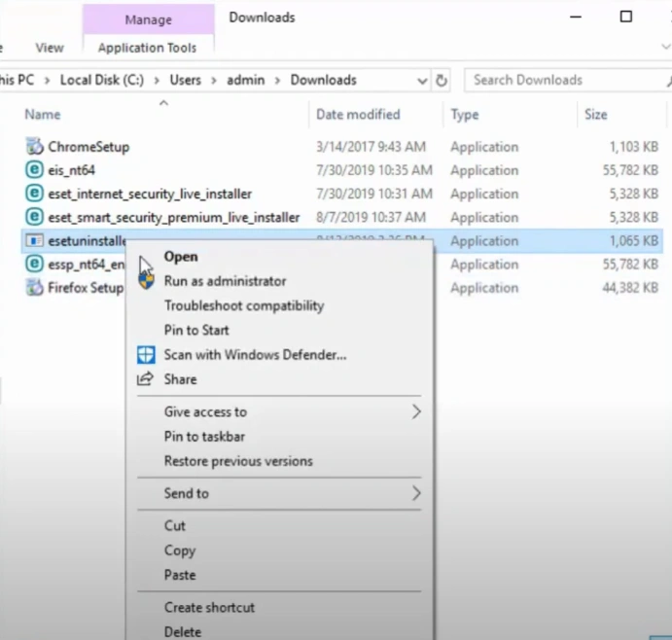Click the Share arrow icon in context menu
Screen dimensions: 672x640
145,379
